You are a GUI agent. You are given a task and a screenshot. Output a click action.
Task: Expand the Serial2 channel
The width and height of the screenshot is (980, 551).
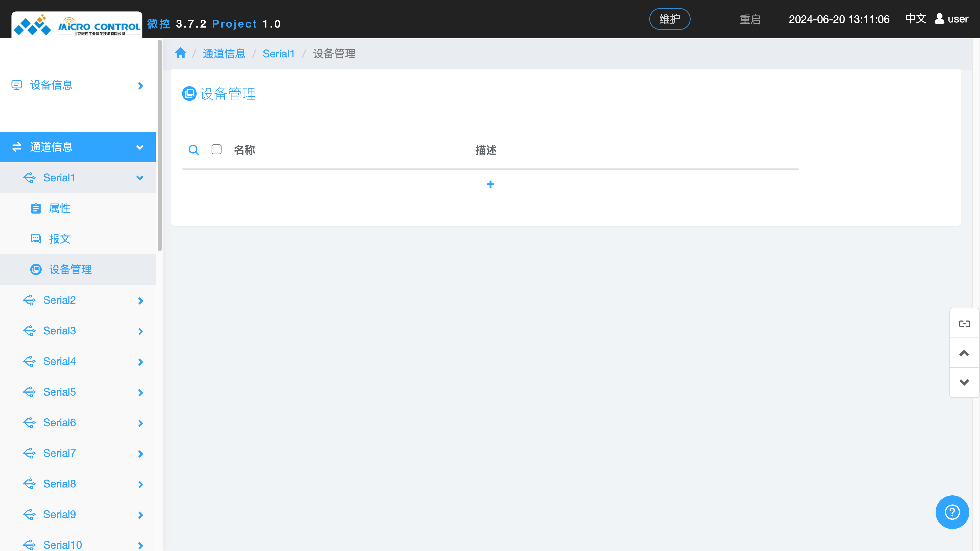(140, 300)
